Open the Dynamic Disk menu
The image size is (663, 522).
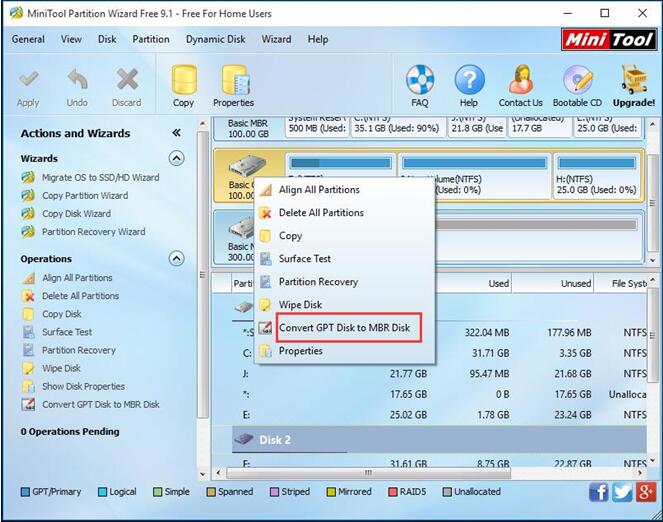[216, 39]
